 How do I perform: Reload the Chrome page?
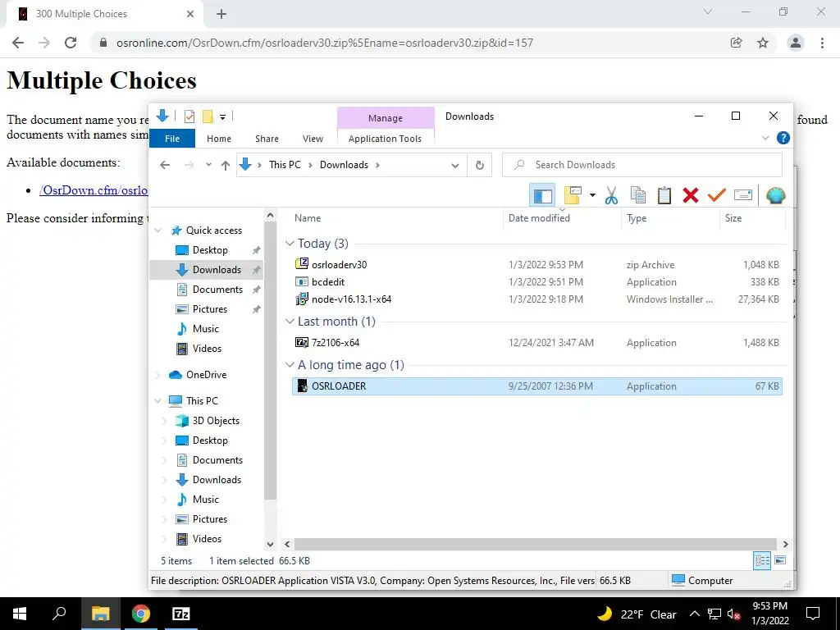tap(71, 43)
